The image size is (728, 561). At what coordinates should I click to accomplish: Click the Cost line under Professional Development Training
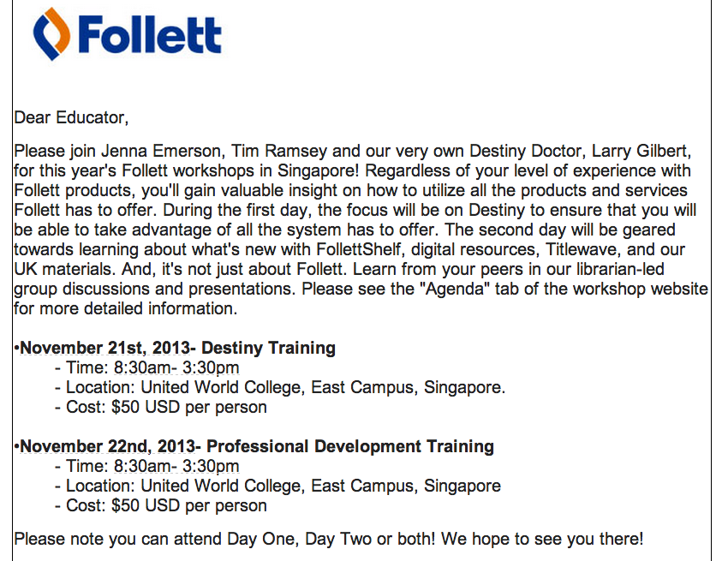tap(160, 505)
